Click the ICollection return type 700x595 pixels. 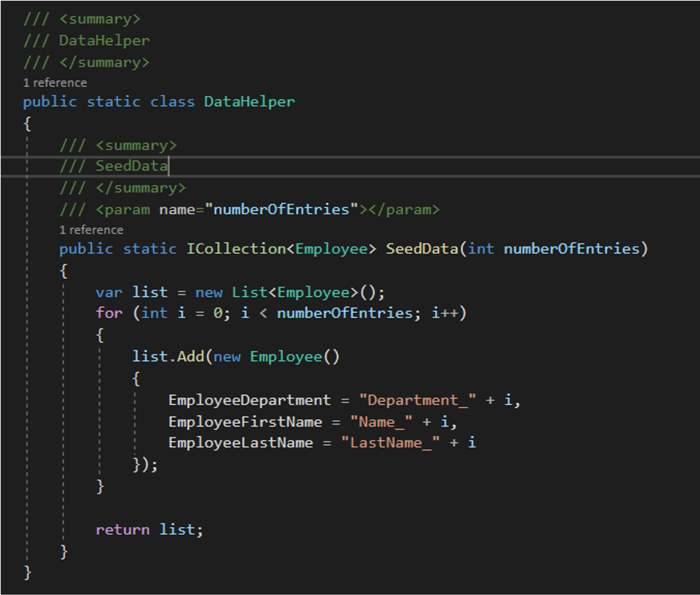coord(236,249)
